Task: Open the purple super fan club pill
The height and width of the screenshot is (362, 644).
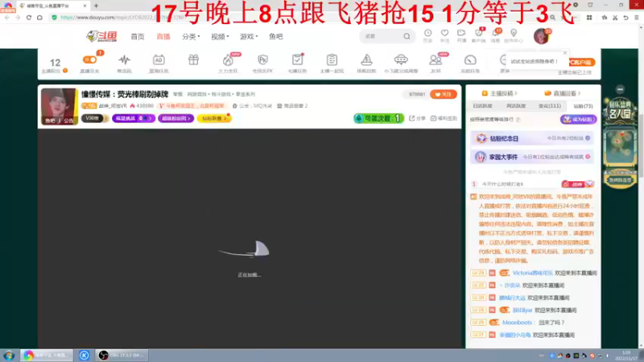Action: coord(175,118)
